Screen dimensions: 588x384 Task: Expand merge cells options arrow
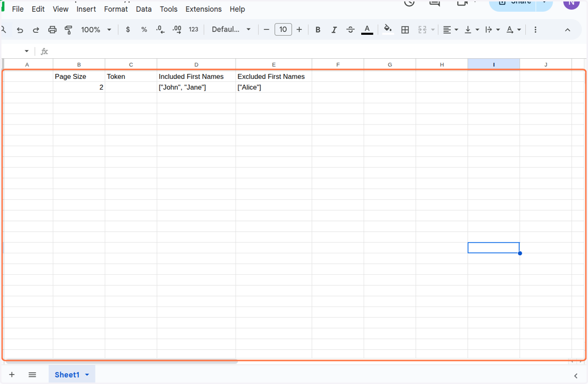coord(433,30)
